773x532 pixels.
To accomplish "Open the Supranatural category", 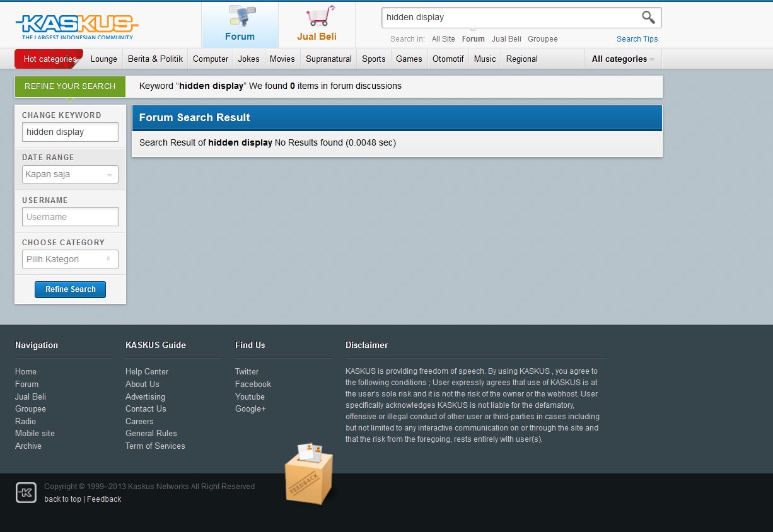I will pos(328,59).
